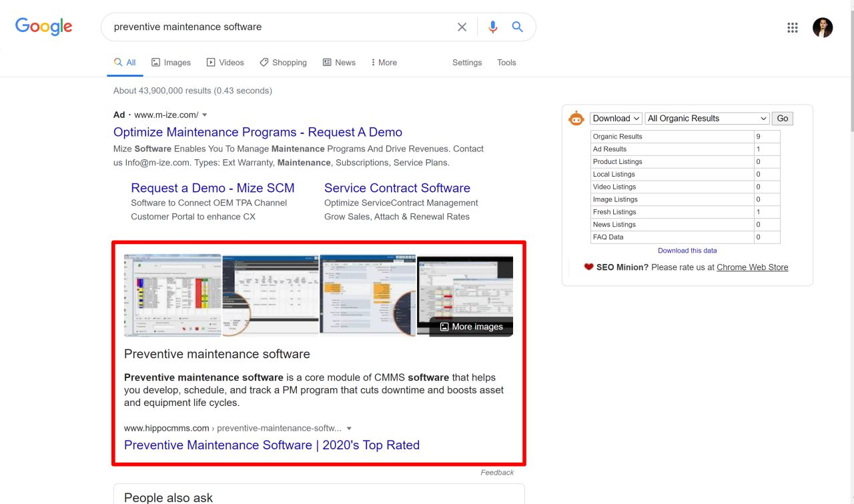Click the Product Listings row label
Screen dimensions: 854x504
pyautogui.click(x=617, y=162)
